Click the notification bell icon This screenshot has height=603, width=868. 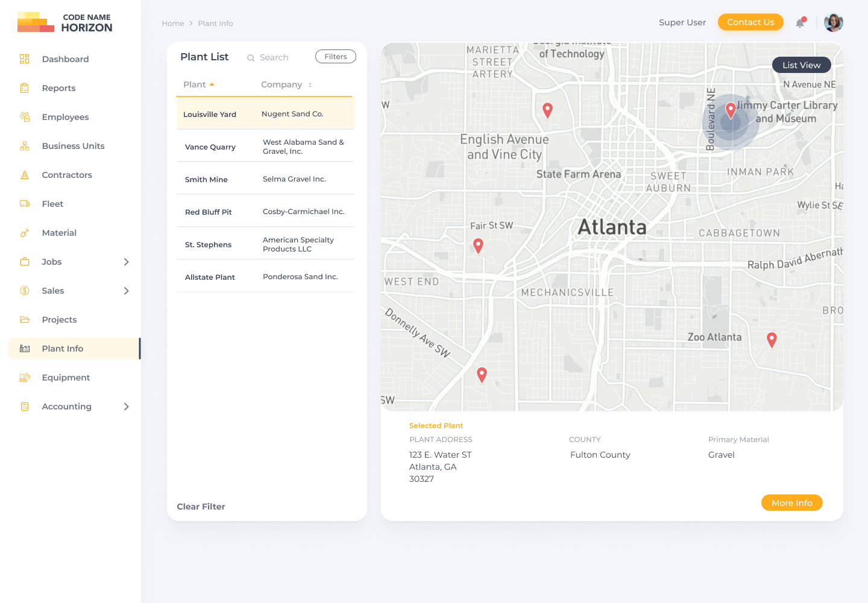point(800,23)
